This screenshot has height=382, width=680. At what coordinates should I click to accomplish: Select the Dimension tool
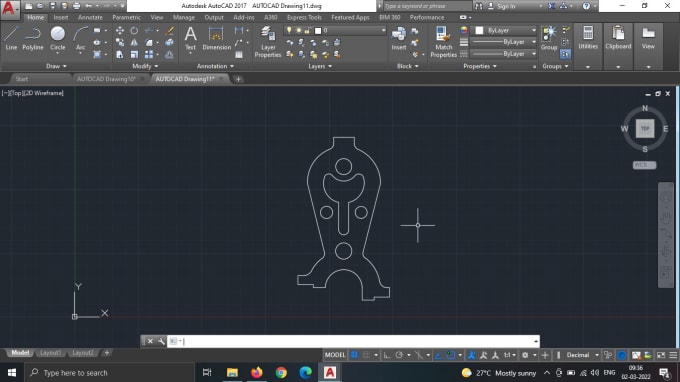click(x=216, y=39)
